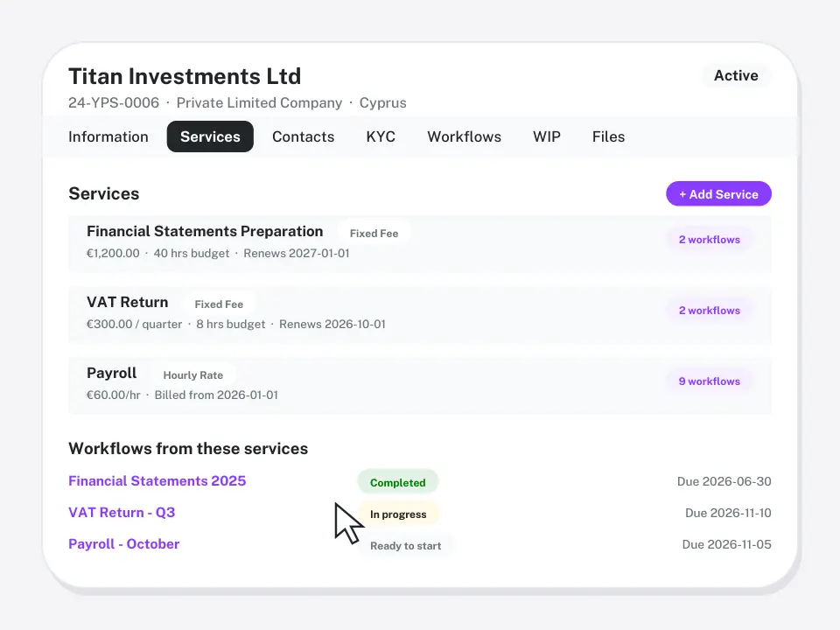This screenshot has height=630, width=840.
Task: Click the Completed status badge
Action: point(398,482)
